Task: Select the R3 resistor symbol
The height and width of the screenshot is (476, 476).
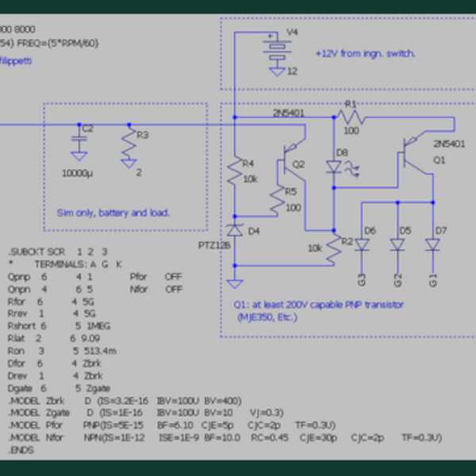Action: [129, 142]
